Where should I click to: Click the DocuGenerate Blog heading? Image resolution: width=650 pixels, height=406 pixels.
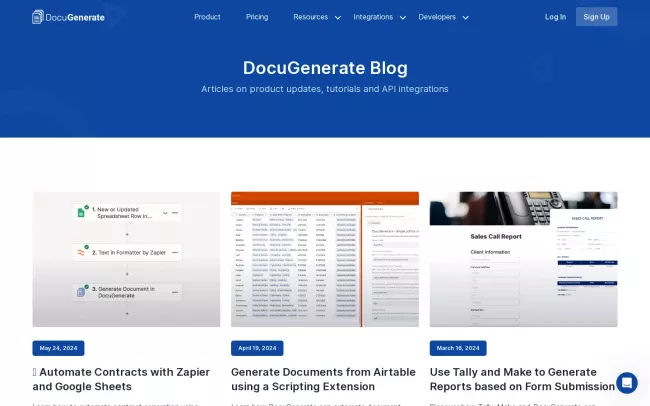point(325,68)
